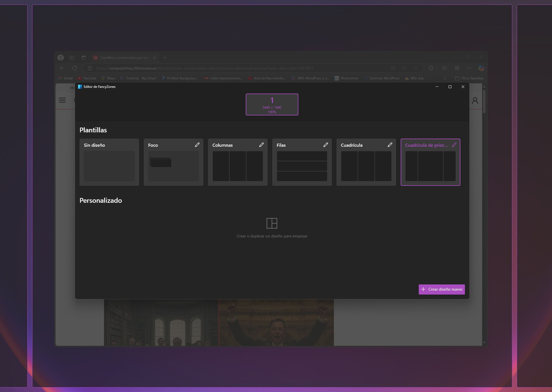The image size is (552, 392).
Task: Open Otros favoritos folder
Action: pyautogui.click(x=469, y=78)
